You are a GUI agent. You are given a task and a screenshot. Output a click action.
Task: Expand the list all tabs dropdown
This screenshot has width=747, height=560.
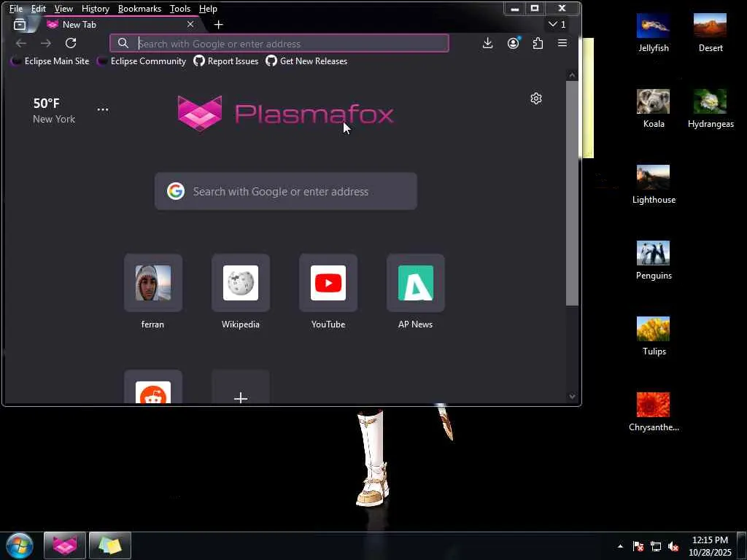coord(557,24)
